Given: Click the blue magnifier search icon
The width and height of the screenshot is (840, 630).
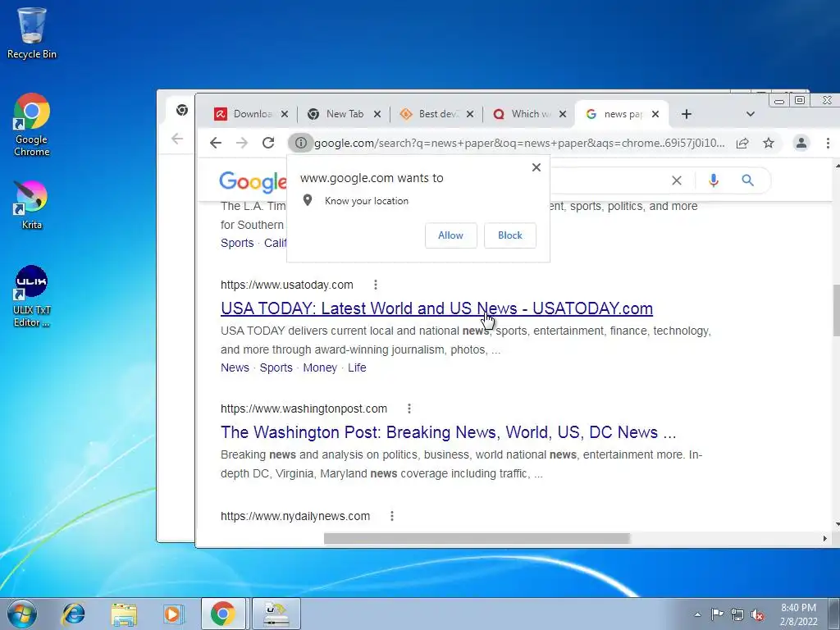Looking at the screenshot, I should (748, 180).
